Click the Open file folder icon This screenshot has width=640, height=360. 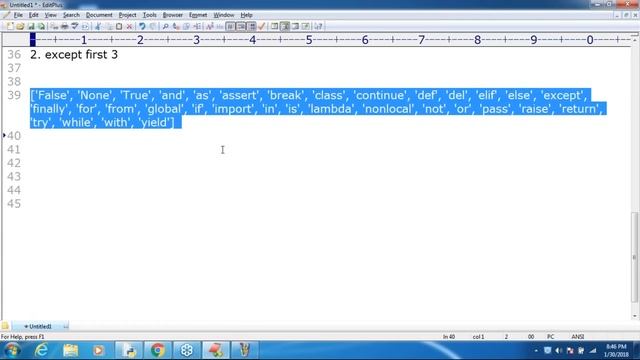coord(20,27)
